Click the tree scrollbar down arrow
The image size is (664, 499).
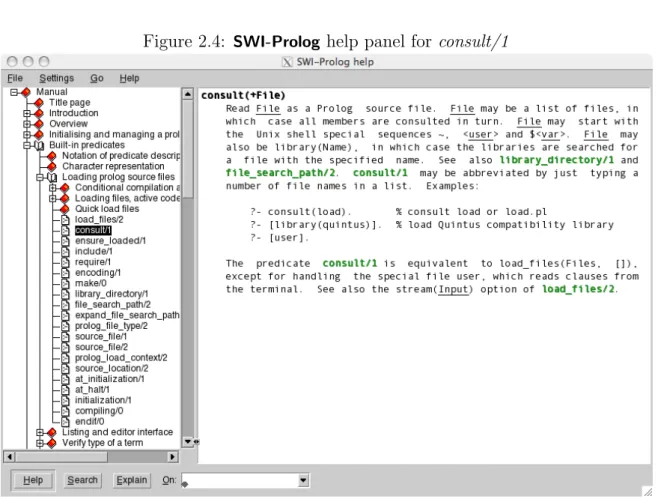click(188, 442)
